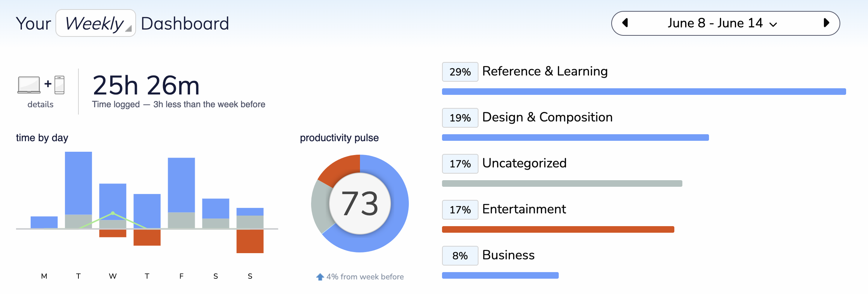Open the Design & Composition category
This screenshot has width=868, height=294.
click(547, 117)
